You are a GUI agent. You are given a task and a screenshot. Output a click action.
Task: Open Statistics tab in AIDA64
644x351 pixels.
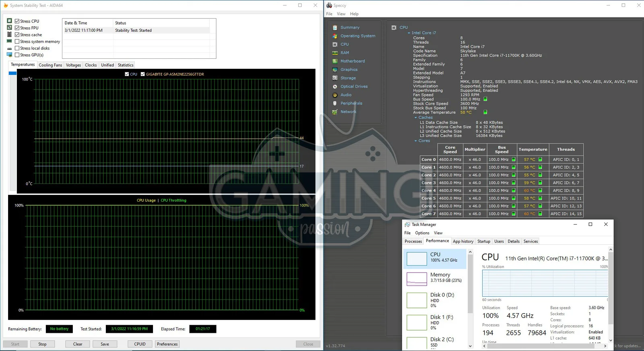(x=126, y=65)
